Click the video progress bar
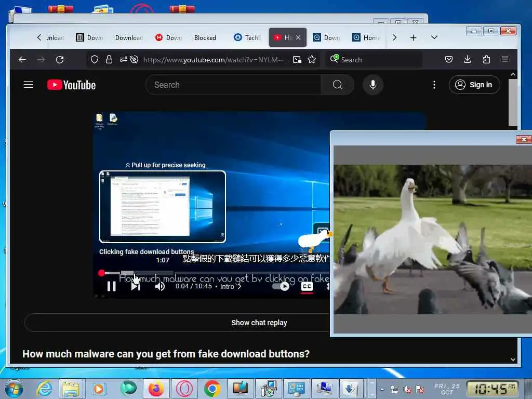The width and height of the screenshot is (532, 399). [215, 273]
